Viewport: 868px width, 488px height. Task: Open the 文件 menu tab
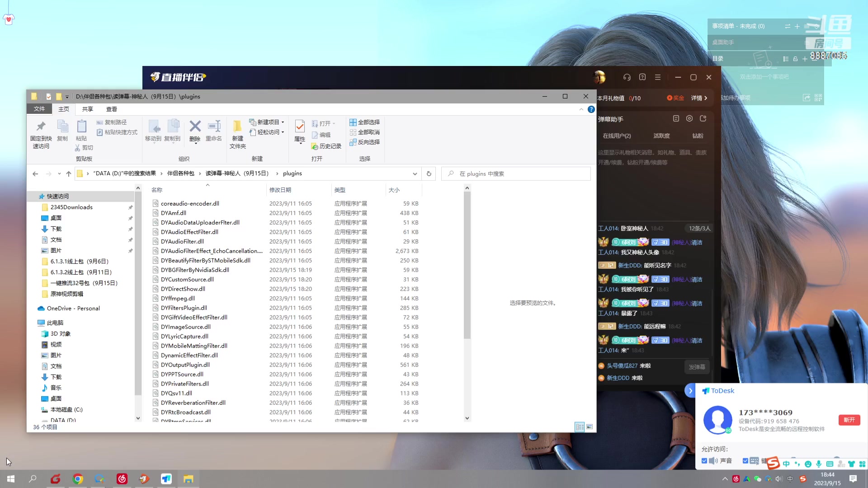39,109
